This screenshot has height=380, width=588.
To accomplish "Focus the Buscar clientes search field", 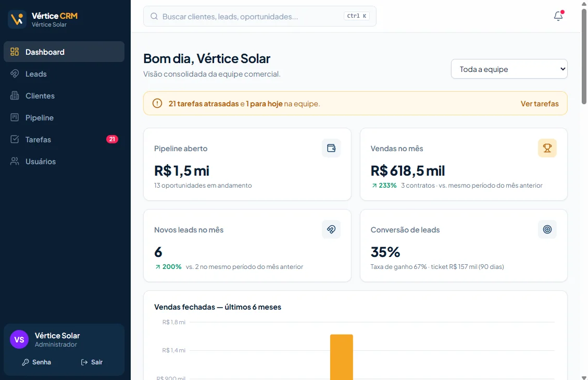I will pos(259,16).
